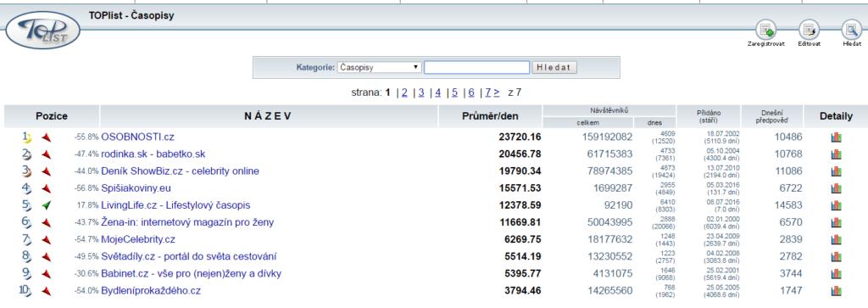Image resolution: width=868 pixels, height=308 pixels.
Task: Open details chart for Deník ShowBiz.cz
Action: 836,171
